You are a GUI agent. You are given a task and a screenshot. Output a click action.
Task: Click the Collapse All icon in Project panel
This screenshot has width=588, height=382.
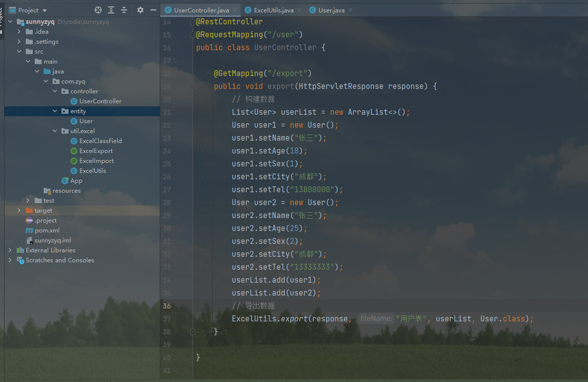[x=124, y=10]
